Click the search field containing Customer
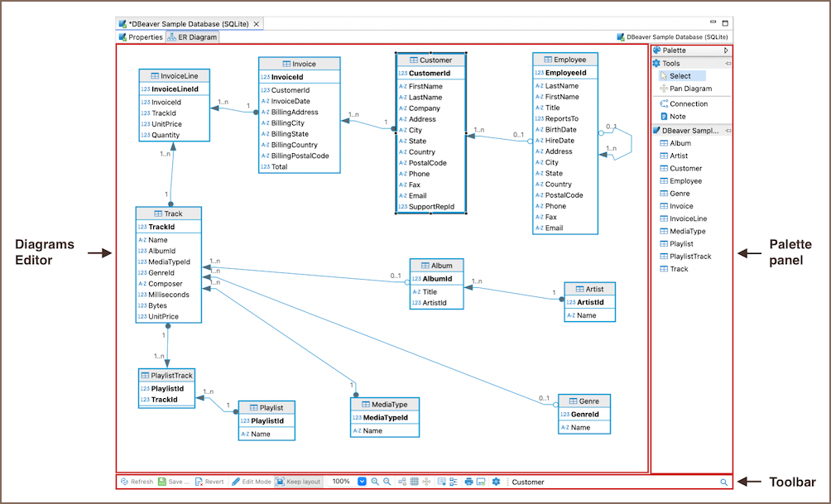Screen dimensions: 831x504 [612, 482]
